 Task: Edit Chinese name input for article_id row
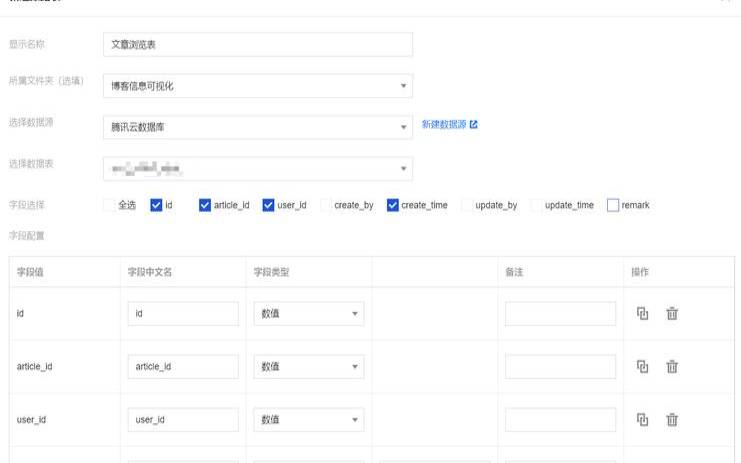[x=183, y=367]
